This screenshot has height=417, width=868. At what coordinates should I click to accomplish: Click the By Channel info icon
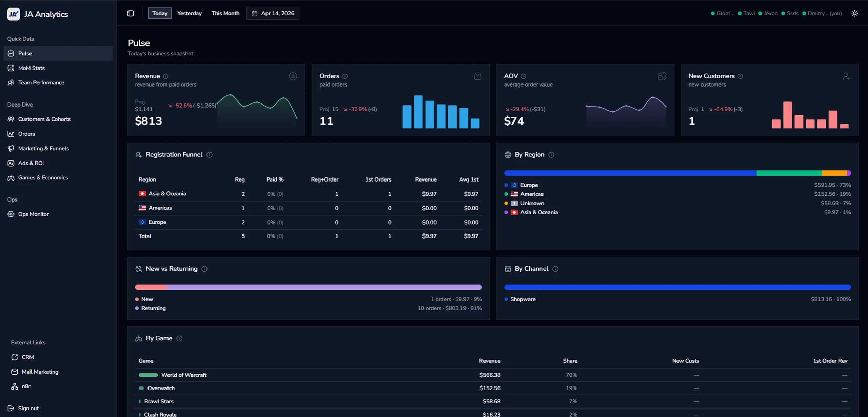click(555, 269)
